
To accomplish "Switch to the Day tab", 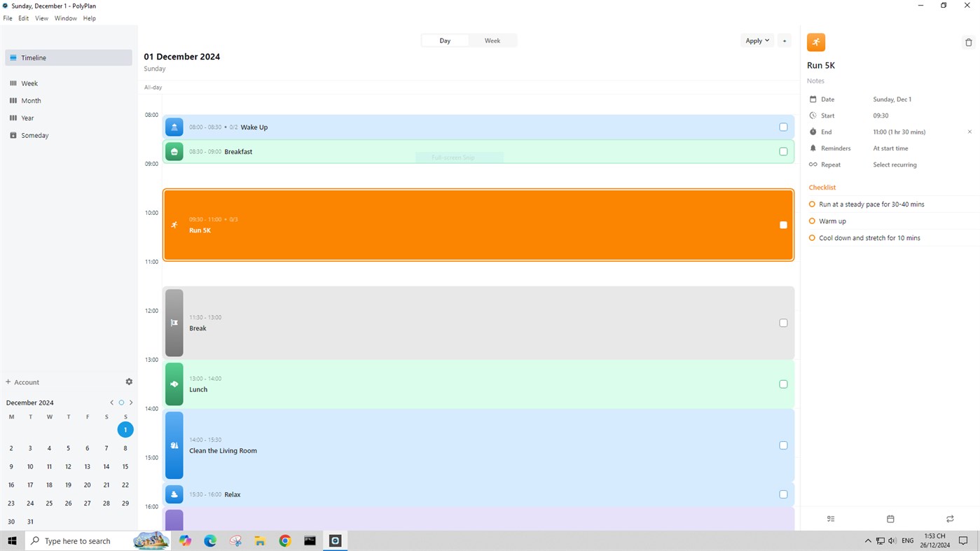I will click(445, 41).
